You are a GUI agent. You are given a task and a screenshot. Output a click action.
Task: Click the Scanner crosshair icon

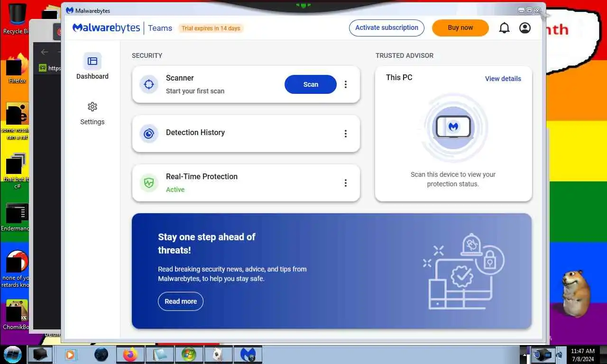click(x=149, y=84)
